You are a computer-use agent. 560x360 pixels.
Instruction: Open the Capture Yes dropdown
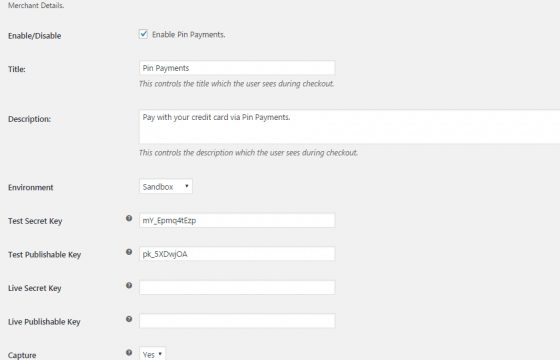(152, 354)
